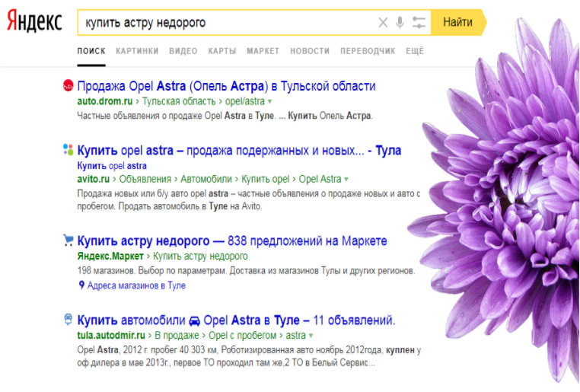
Task: Open advanced search settings sliders icon
Action: point(419,23)
